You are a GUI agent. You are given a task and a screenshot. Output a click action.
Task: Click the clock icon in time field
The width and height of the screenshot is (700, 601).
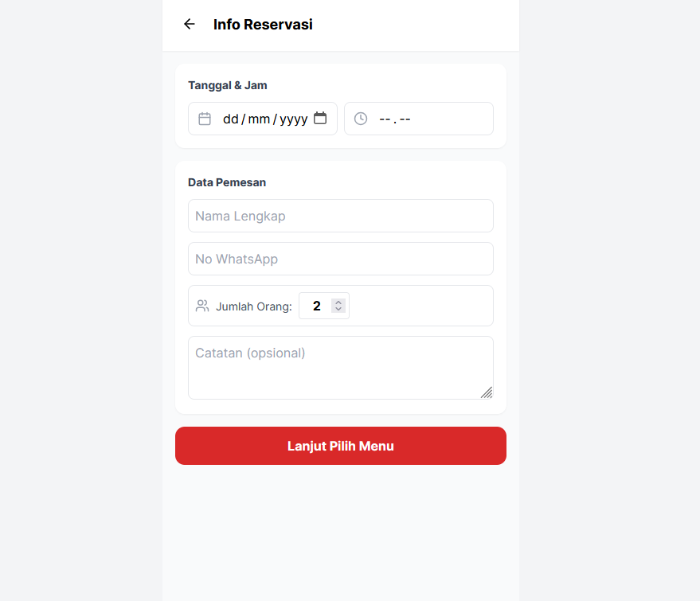click(361, 119)
